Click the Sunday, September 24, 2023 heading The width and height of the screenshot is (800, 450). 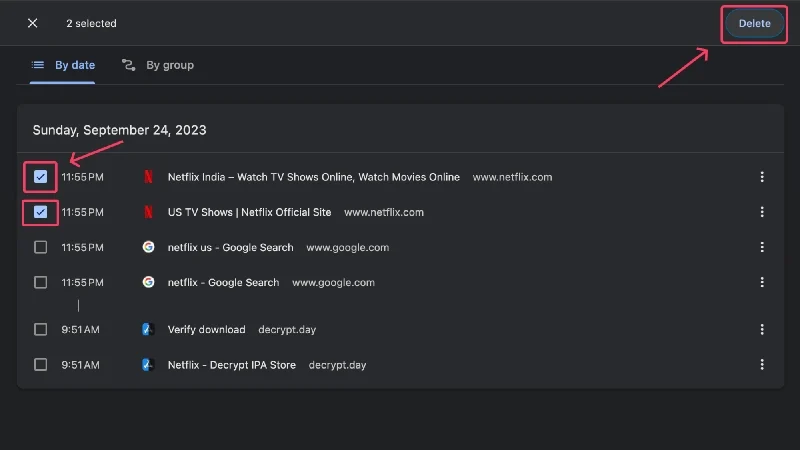(x=119, y=130)
